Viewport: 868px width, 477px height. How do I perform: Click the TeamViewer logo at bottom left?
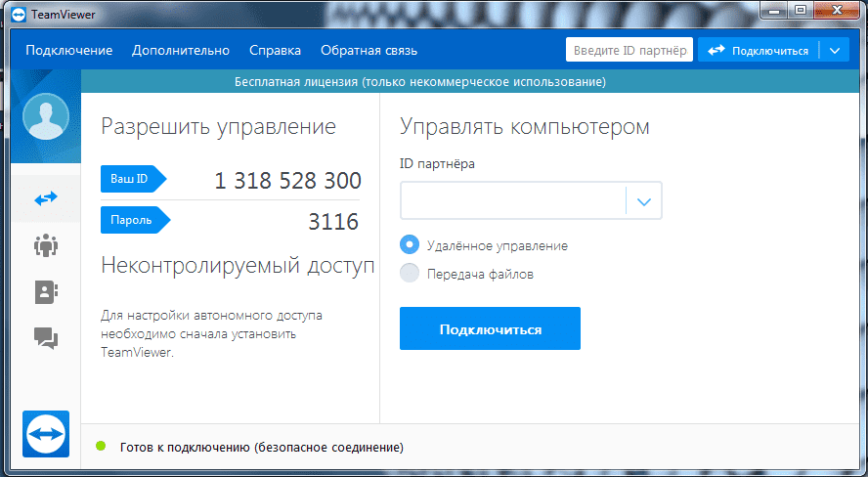coord(46,434)
